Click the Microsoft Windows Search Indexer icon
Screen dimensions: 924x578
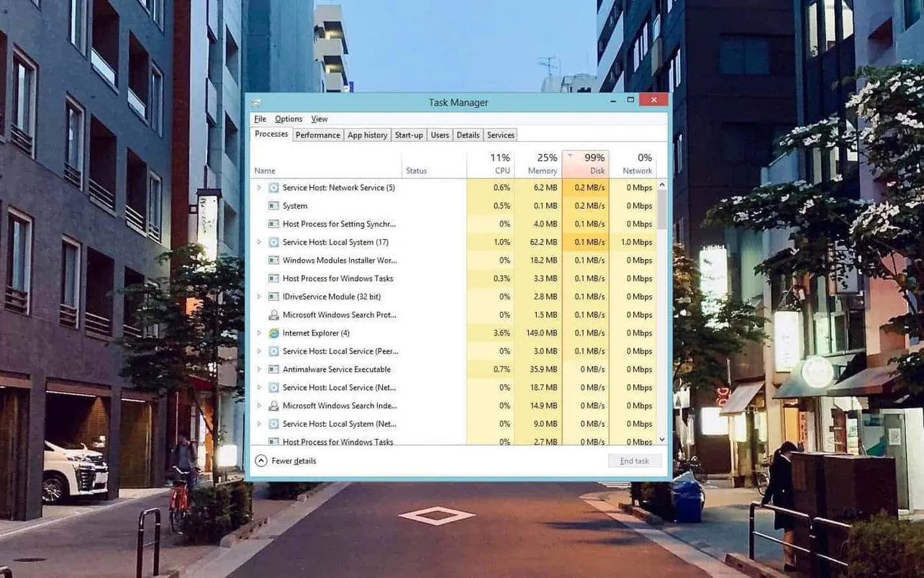coord(273,405)
